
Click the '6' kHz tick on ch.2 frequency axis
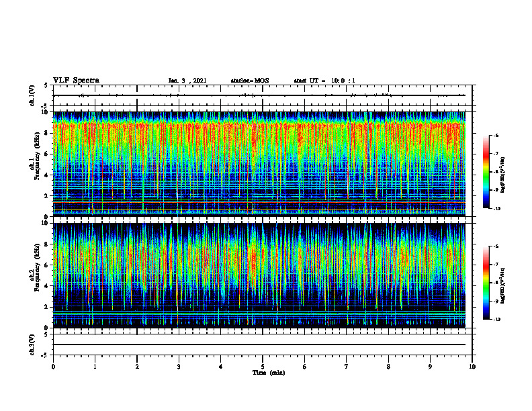tap(47, 265)
